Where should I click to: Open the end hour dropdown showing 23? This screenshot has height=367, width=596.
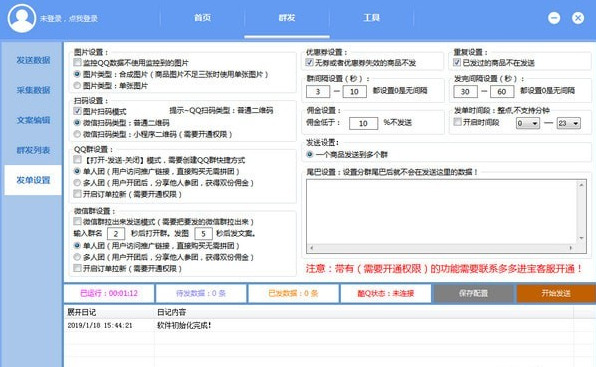(569, 123)
